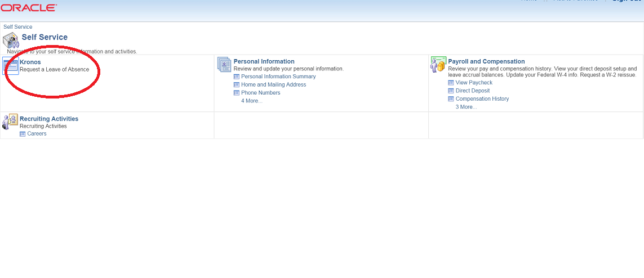Click the Recruiting Activities icon
The image size is (644, 278).
(x=10, y=122)
